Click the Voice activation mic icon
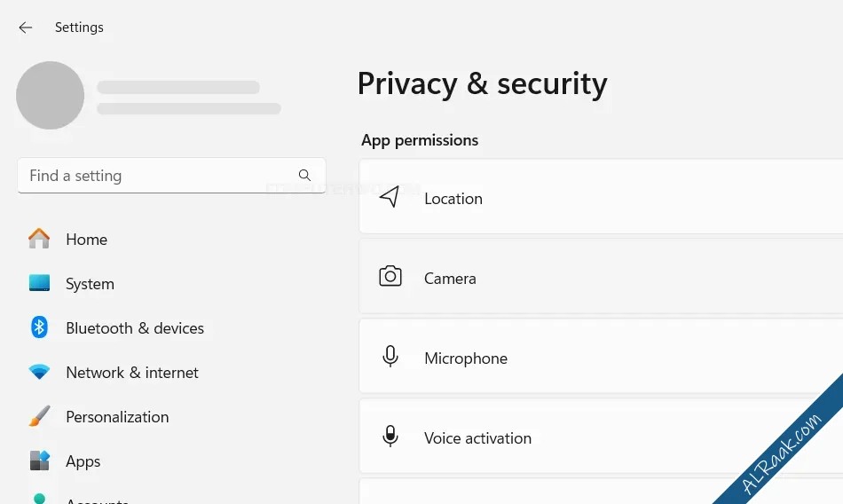This screenshot has width=843, height=504. [390, 437]
